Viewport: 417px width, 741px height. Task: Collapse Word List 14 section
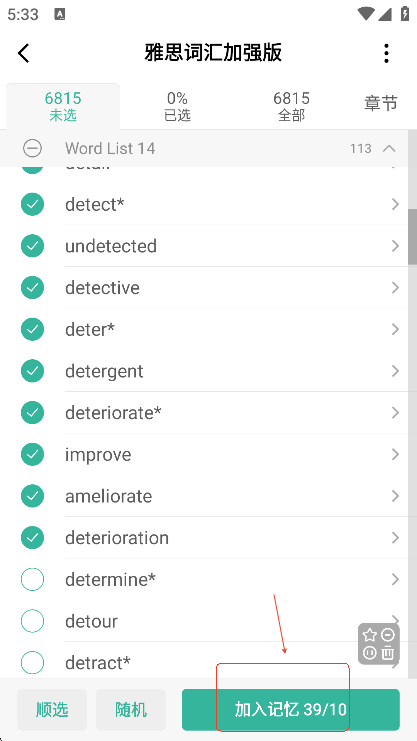click(x=389, y=148)
